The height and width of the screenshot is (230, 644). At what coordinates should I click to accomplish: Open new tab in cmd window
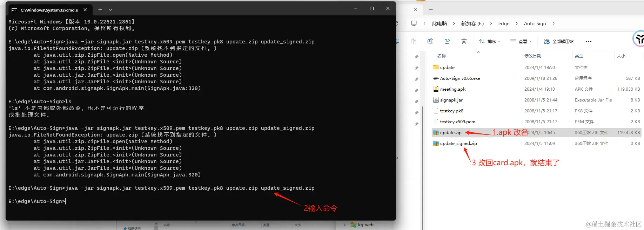coord(100,10)
